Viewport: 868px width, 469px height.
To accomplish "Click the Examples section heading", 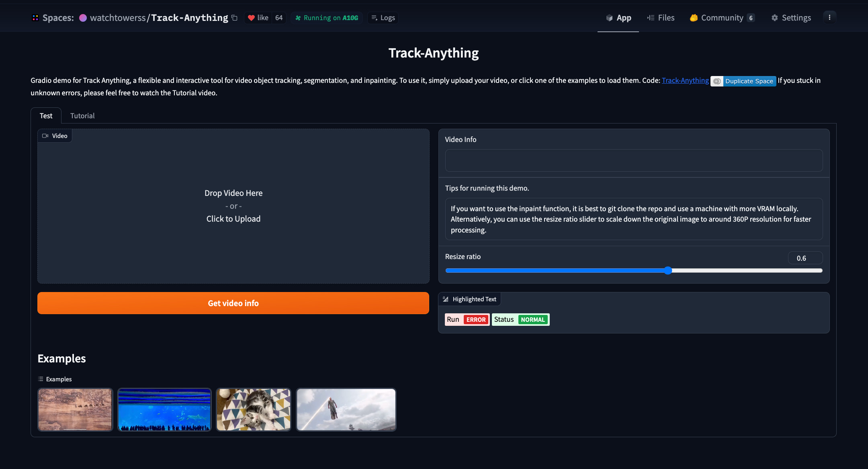I will (61, 358).
